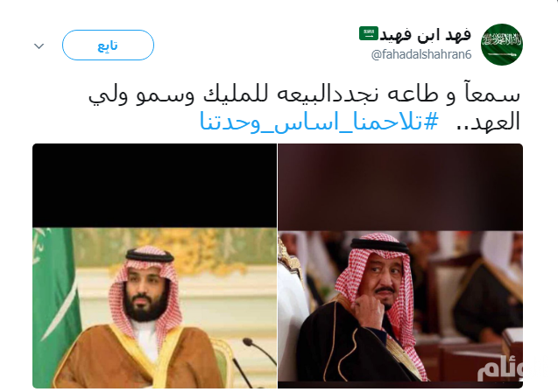Screen dimensions: 558x392
Task: Click the white watermark logo on right photo
Action: pos(500,367)
